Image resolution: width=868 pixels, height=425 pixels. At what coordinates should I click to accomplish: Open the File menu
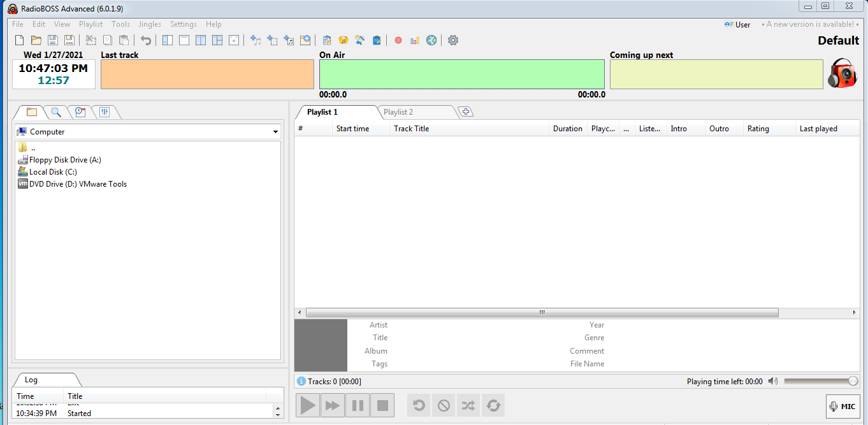(x=18, y=24)
